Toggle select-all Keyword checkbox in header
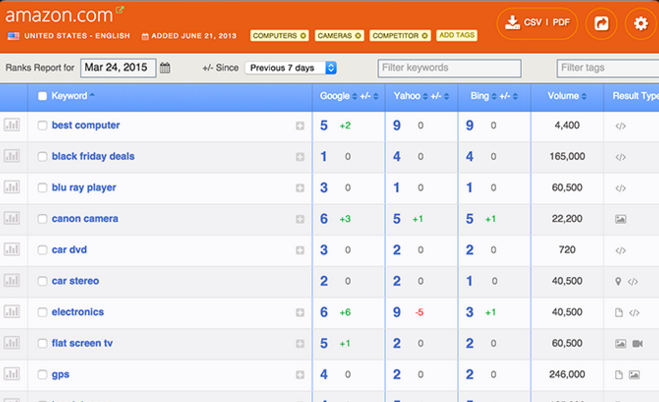 pyautogui.click(x=42, y=96)
